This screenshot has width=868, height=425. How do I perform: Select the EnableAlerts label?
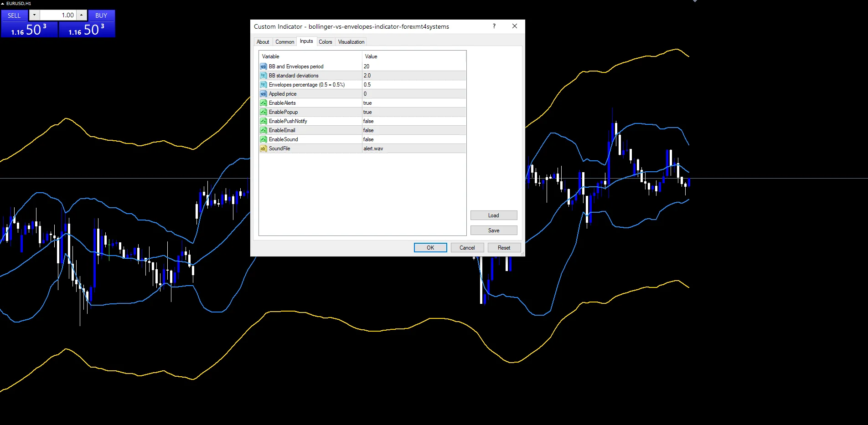pyautogui.click(x=282, y=103)
